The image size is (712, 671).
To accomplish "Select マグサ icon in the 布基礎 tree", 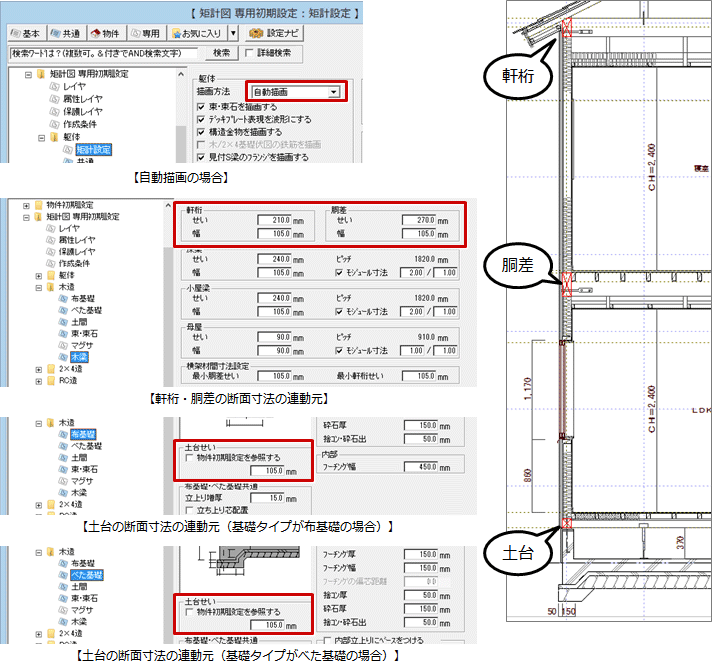I will [x=63, y=481].
